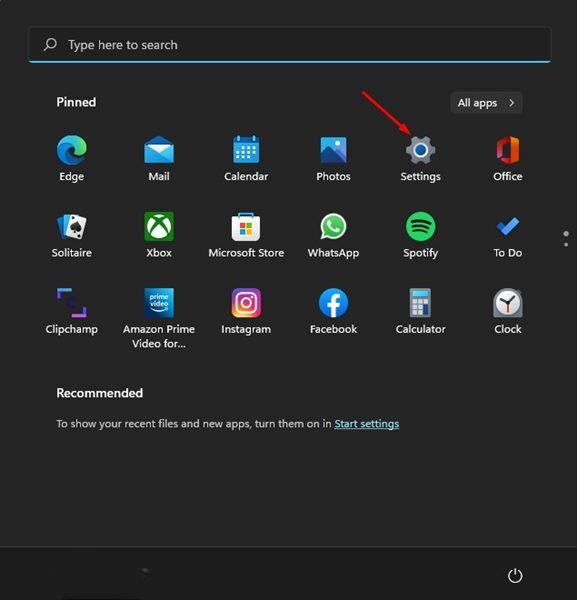The height and width of the screenshot is (600, 577).
Task: Open Microsoft Store
Action: pyautogui.click(x=246, y=235)
